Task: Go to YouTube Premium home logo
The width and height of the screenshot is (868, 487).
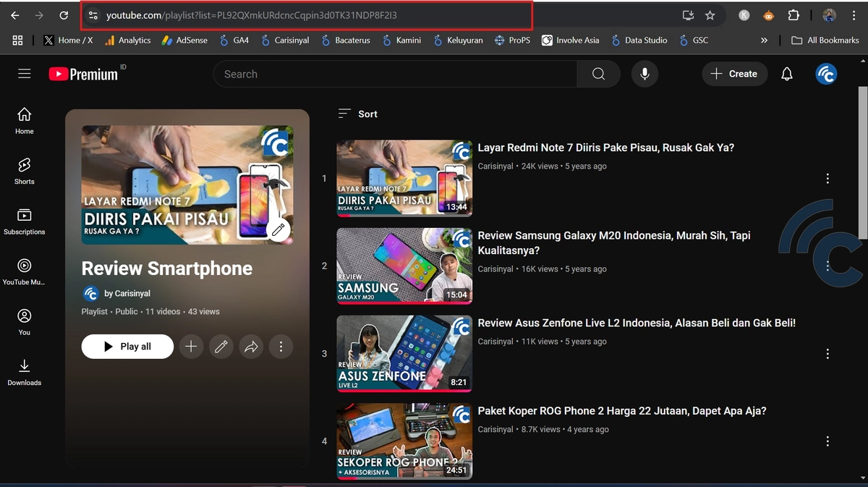Action: pos(84,74)
